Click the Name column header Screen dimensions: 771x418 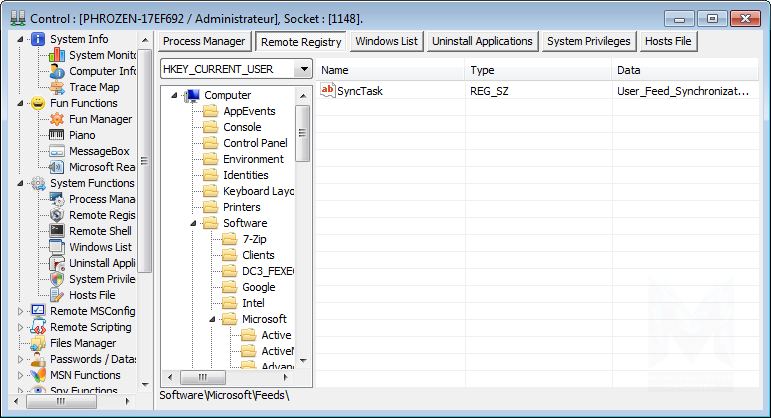click(x=390, y=70)
